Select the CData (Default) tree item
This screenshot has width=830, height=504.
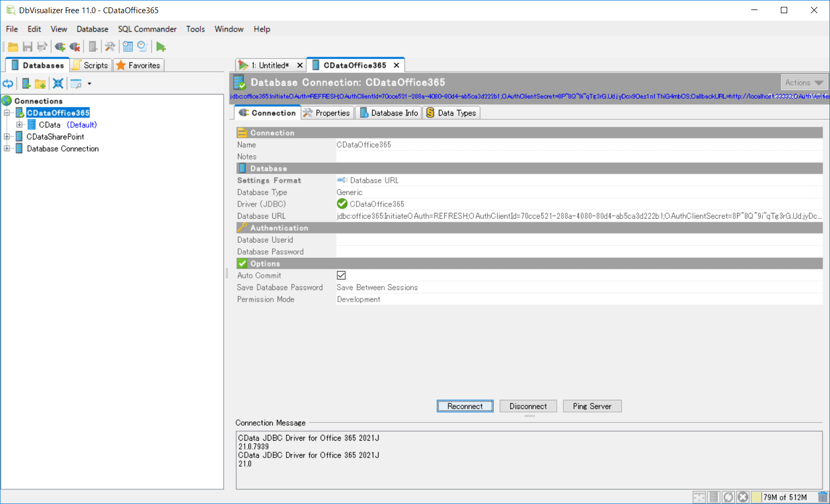68,125
